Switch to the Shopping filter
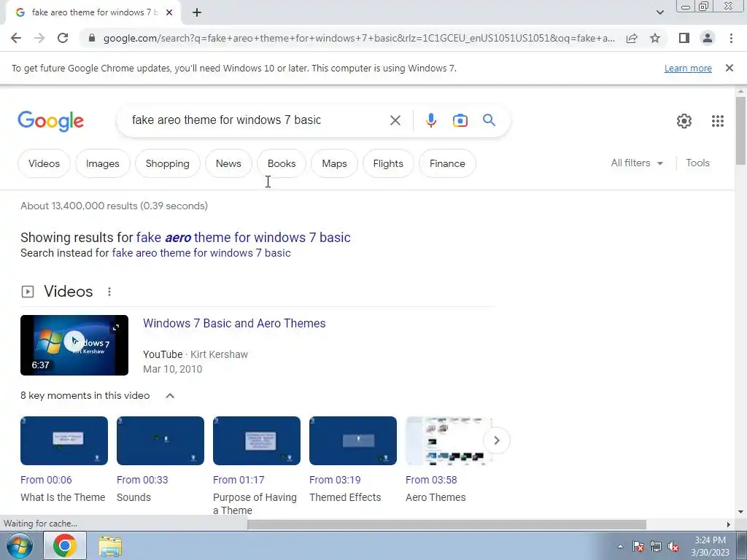The image size is (747, 560). click(167, 163)
